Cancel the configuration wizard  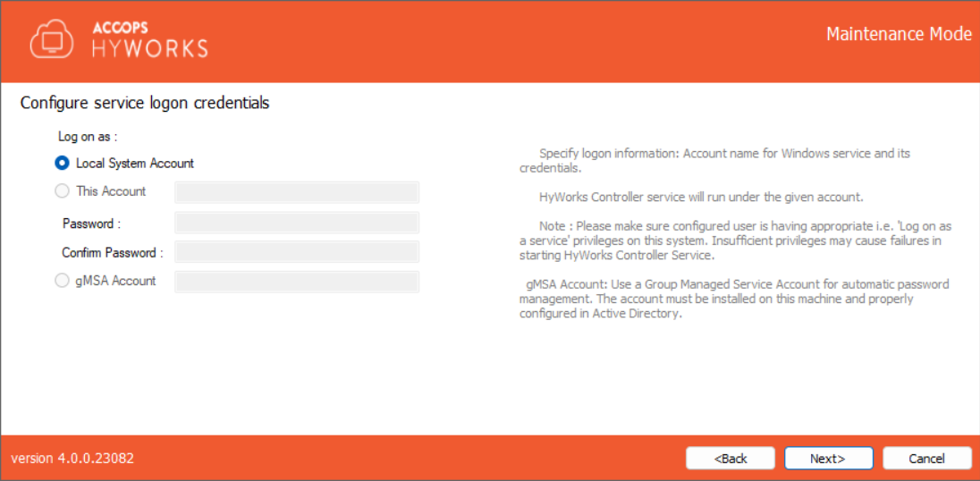point(926,458)
